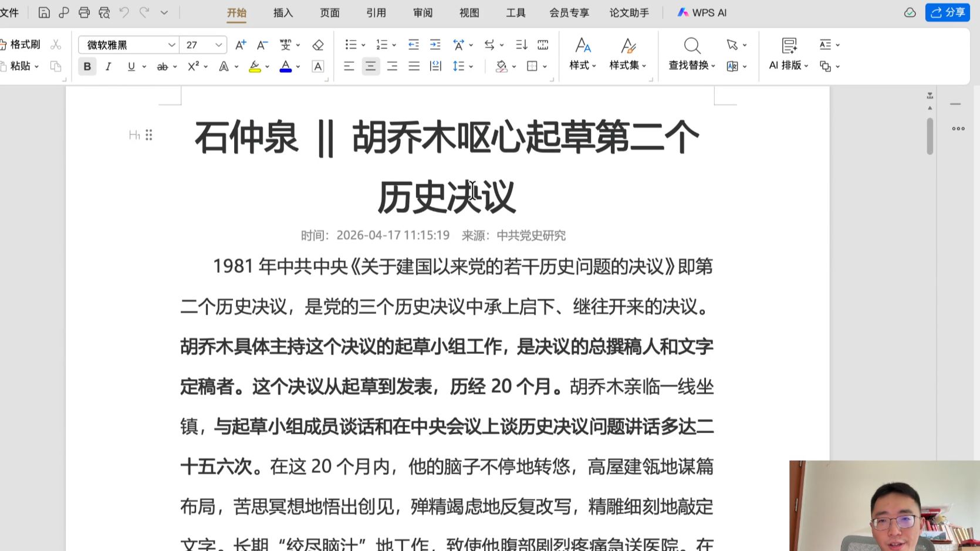Click the distributed alignment icon

pos(435,66)
